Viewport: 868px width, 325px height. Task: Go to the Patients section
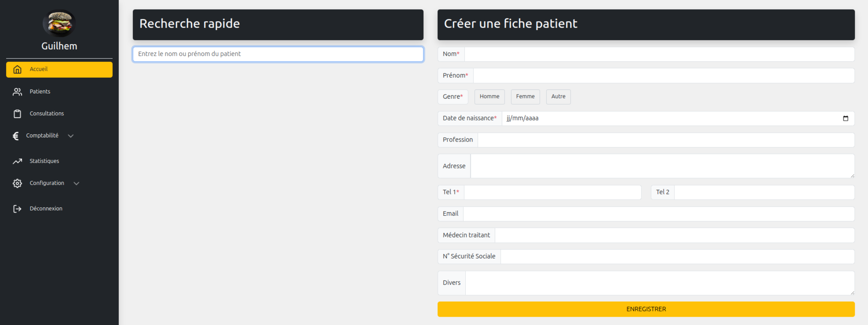39,91
